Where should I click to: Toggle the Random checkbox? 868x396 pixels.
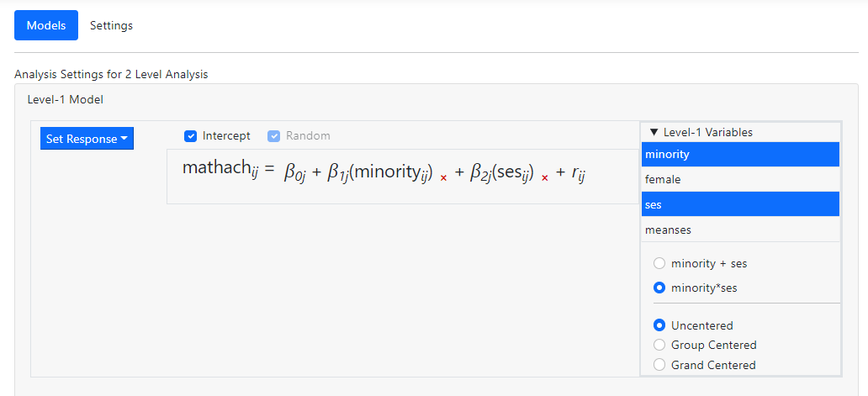(274, 136)
